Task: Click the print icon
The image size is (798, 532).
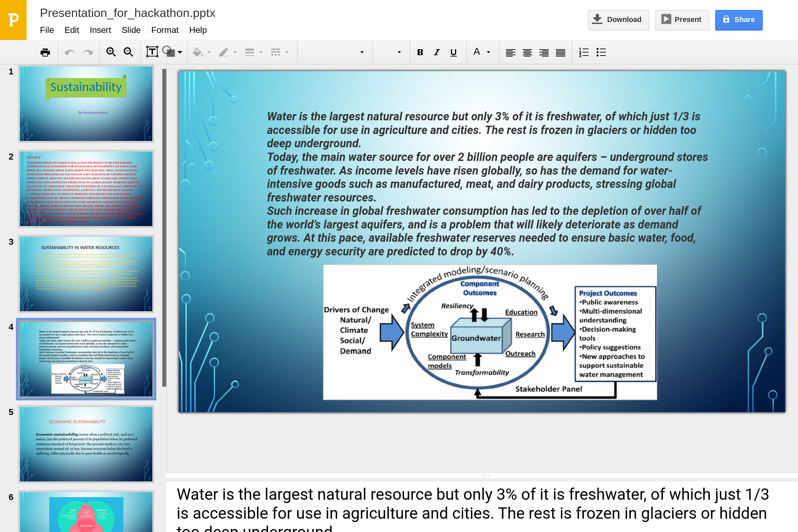Action: tap(45, 52)
